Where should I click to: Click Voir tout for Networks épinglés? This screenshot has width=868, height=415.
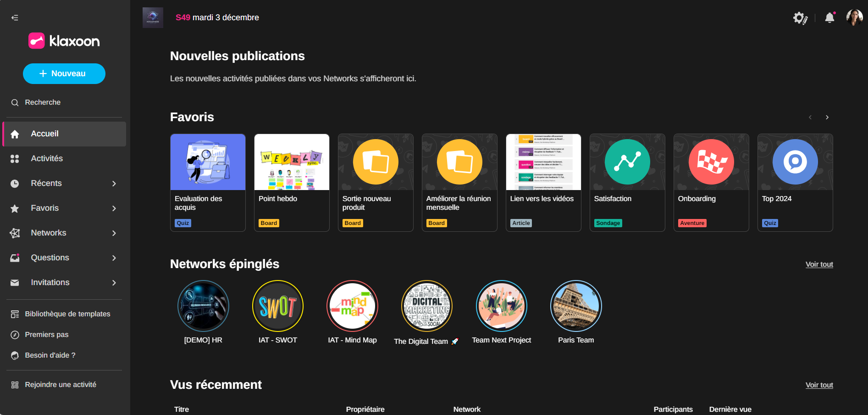819,264
